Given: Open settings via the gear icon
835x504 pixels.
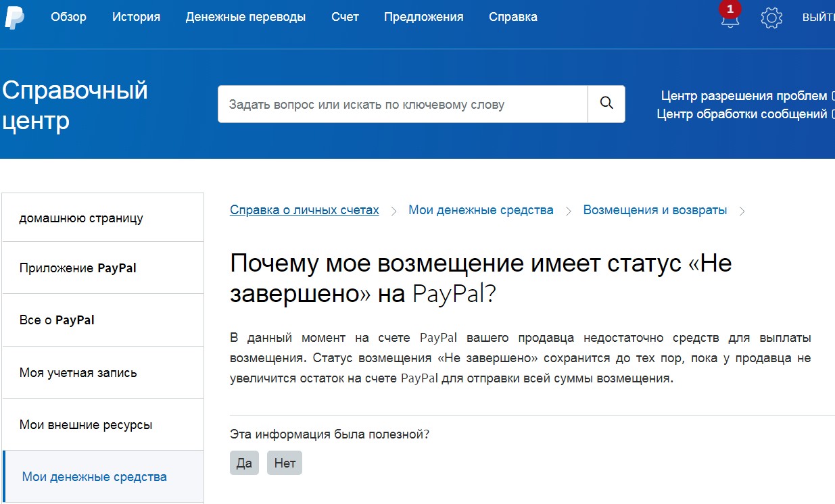Looking at the screenshot, I should (x=771, y=18).
